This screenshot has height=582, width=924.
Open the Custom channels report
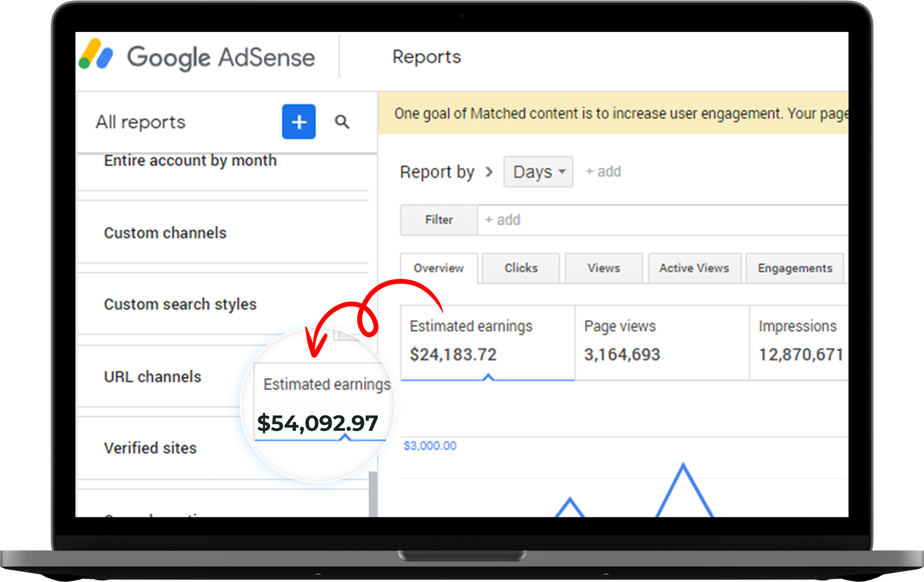pos(165,233)
